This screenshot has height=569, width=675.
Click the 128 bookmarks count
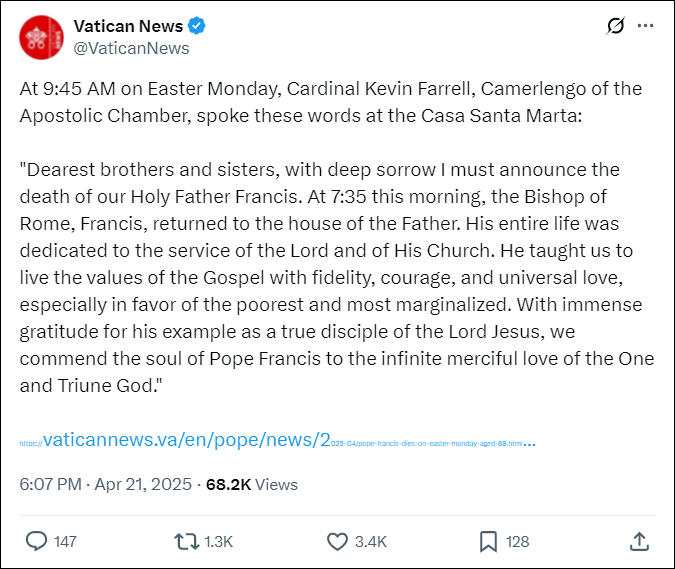point(517,541)
